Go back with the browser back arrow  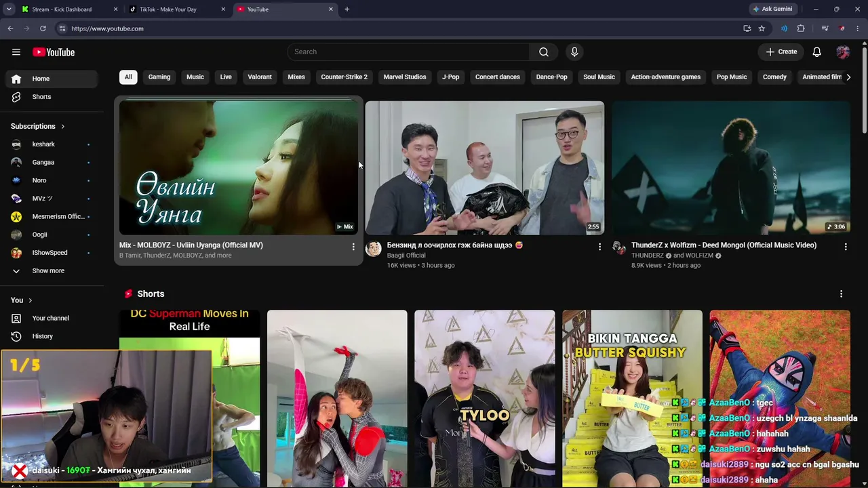[x=10, y=28]
